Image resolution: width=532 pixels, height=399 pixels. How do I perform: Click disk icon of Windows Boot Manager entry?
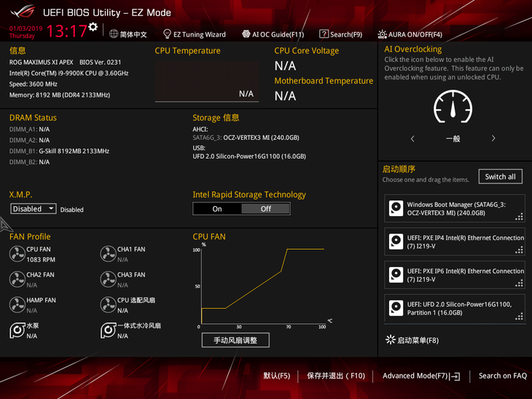[396, 208]
